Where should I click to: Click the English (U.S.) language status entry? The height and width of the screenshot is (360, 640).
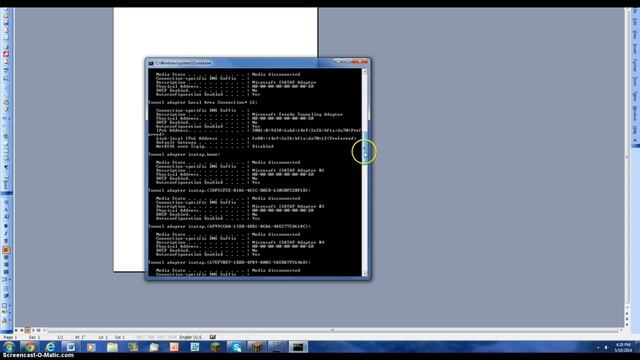[x=191, y=337]
